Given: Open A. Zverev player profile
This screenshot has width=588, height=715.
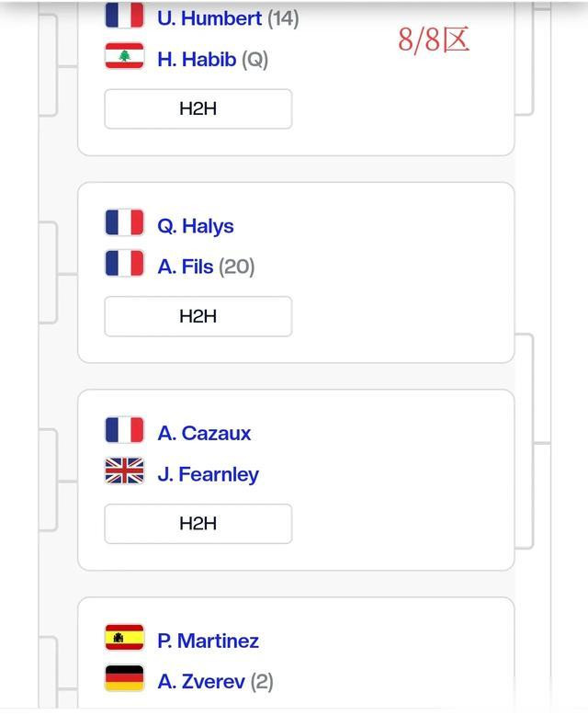Looking at the screenshot, I should pyautogui.click(x=201, y=682).
